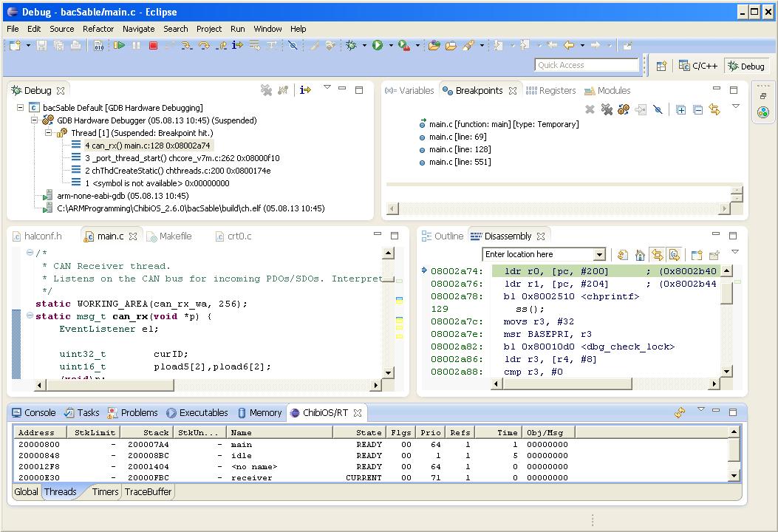
Task: Click the Step Into toolbar icon
Action: click(x=187, y=46)
